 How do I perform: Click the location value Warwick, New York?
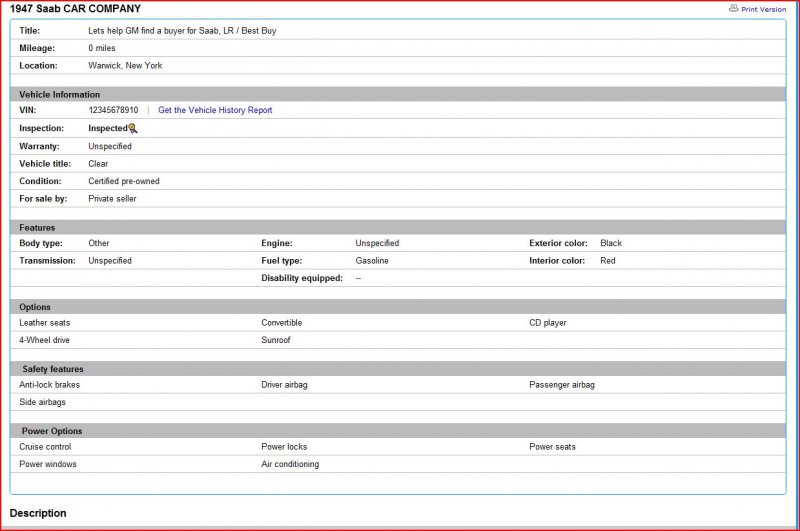point(125,66)
